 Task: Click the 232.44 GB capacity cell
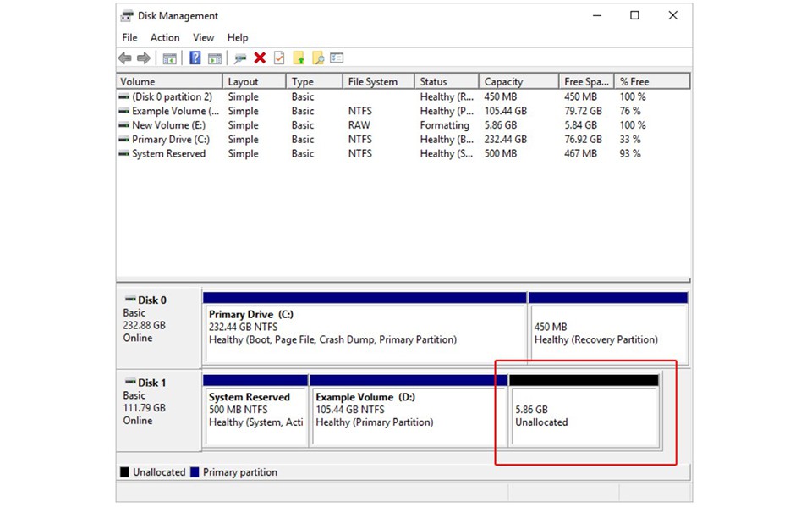[x=506, y=140]
